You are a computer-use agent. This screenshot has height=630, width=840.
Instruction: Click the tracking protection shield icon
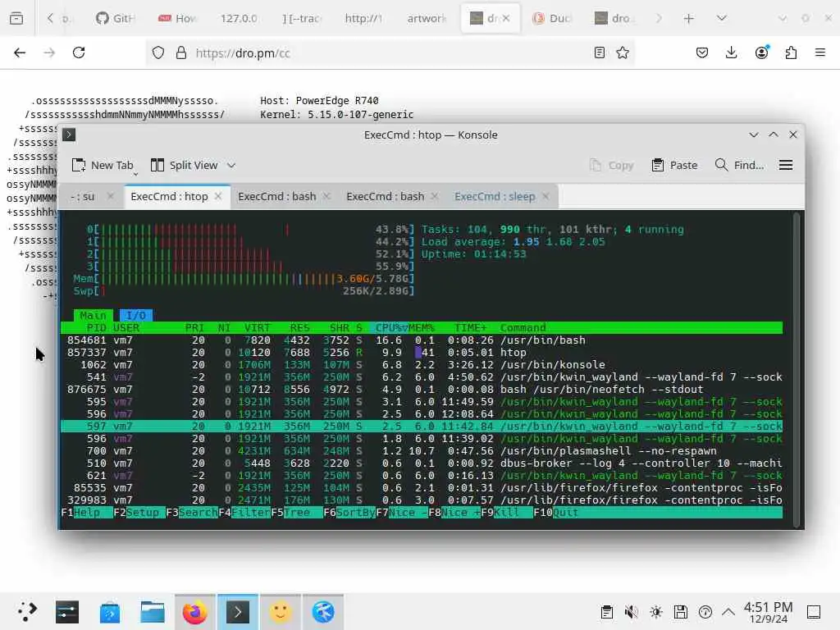[158, 52]
